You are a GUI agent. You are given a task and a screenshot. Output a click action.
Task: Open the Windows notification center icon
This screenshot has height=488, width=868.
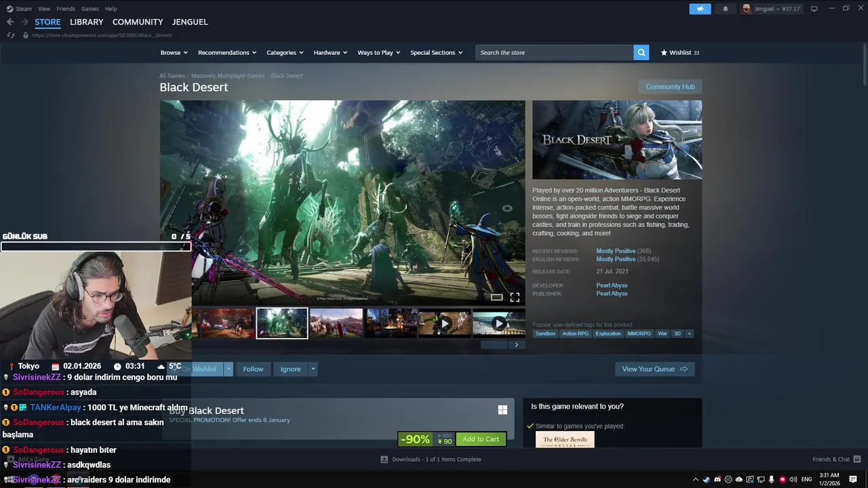pyautogui.click(x=853, y=480)
